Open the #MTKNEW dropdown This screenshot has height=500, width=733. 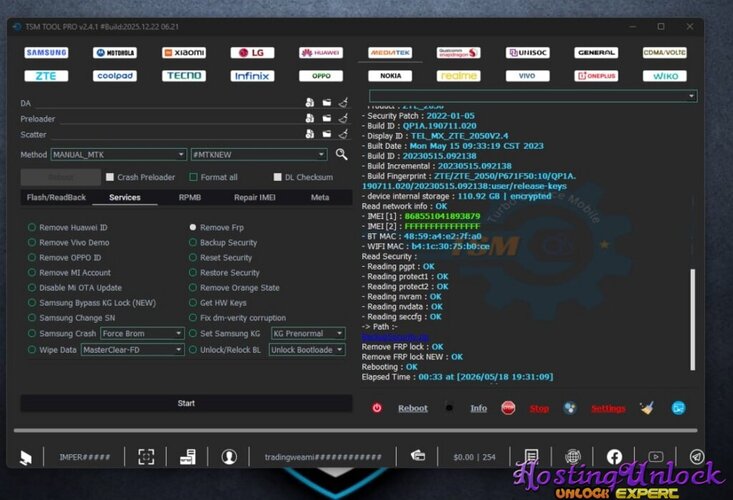(259, 155)
